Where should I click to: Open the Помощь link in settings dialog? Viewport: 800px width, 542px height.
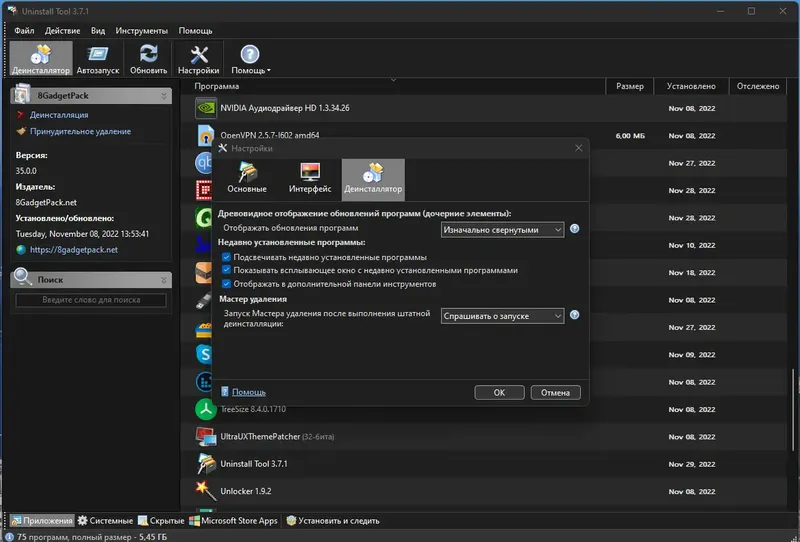248,392
